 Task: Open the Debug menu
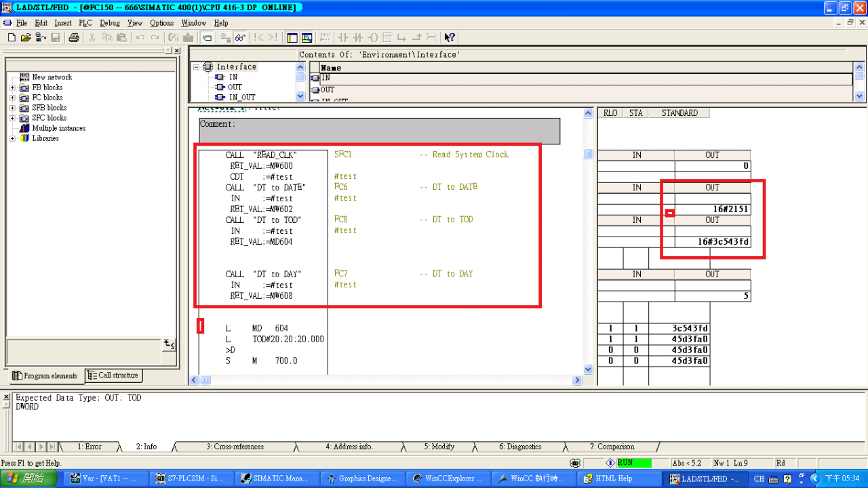coord(109,23)
